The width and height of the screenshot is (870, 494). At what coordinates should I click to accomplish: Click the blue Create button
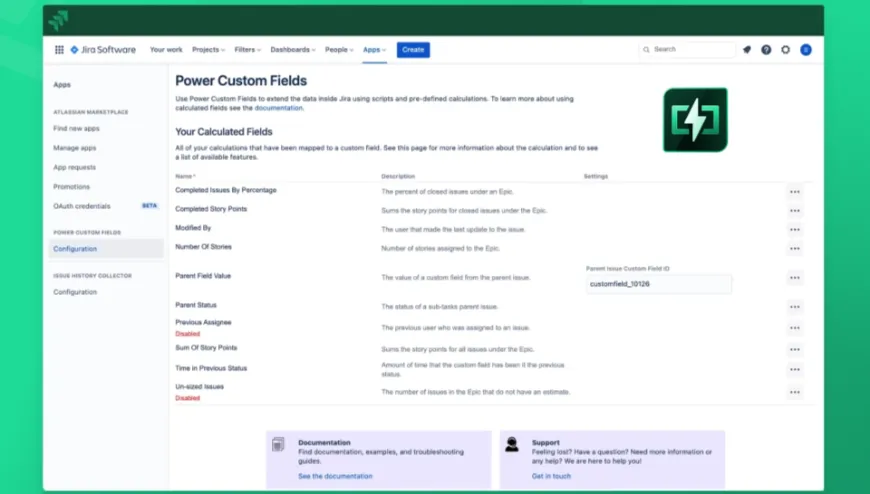click(x=413, y=49)
